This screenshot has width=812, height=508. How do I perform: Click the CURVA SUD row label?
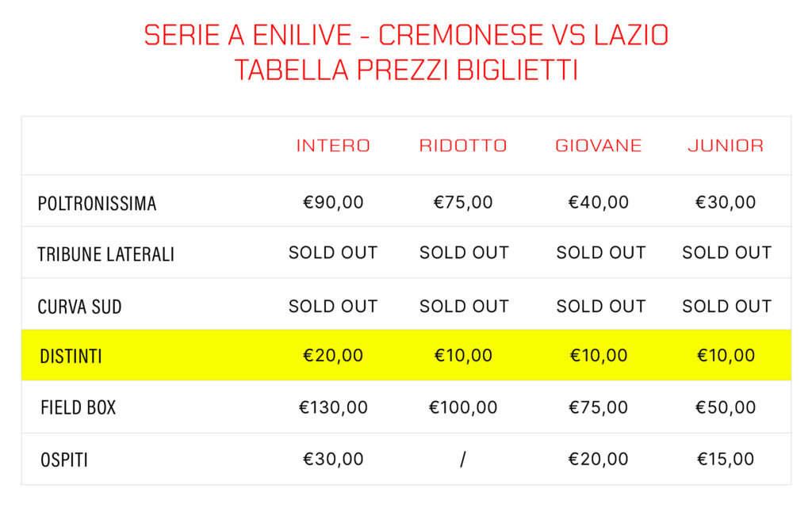(x=79, y=307)
